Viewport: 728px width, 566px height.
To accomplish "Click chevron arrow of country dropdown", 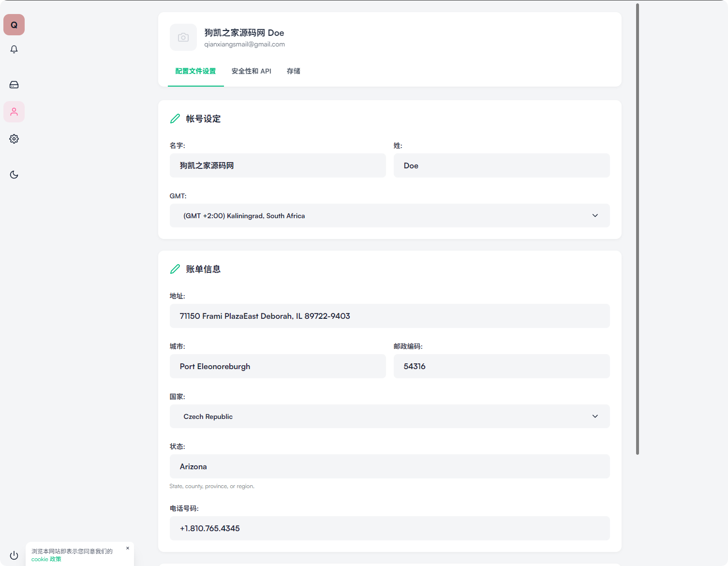I will (595, 417).
